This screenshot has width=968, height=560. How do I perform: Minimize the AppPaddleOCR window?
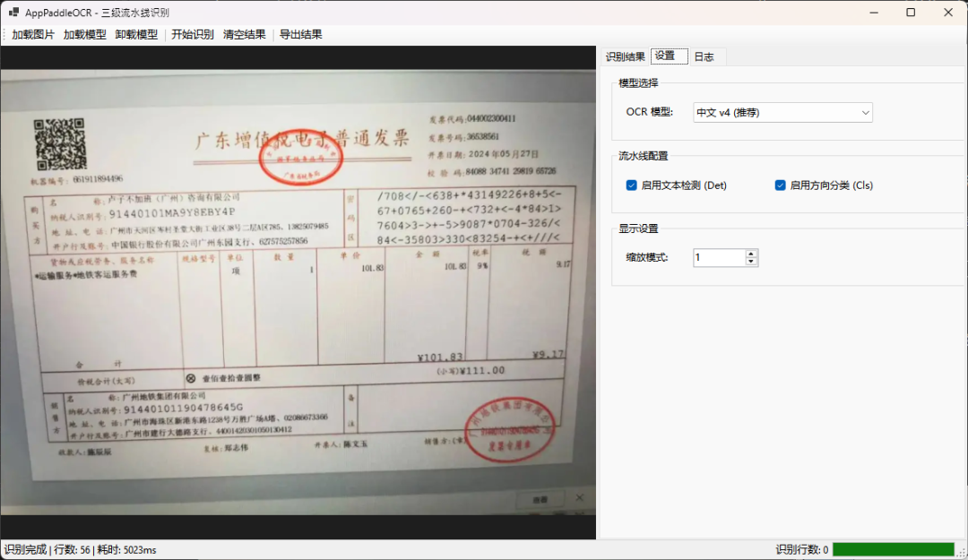tap(874, 13)
